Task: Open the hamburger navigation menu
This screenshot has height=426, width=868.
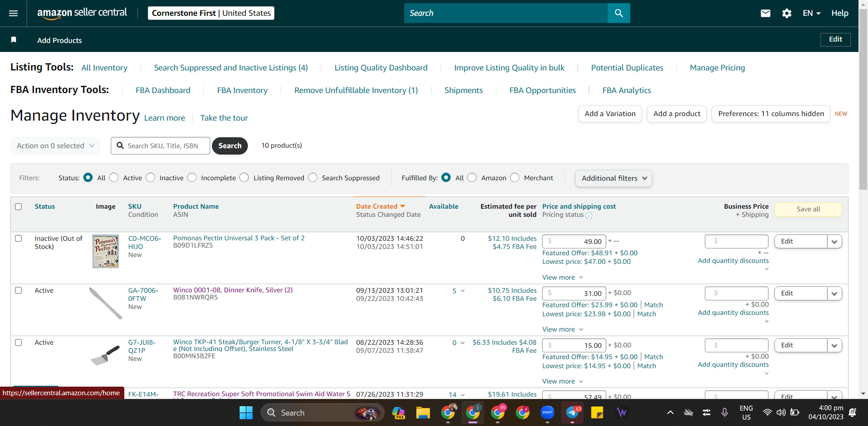Action: [x=14, y=14]
